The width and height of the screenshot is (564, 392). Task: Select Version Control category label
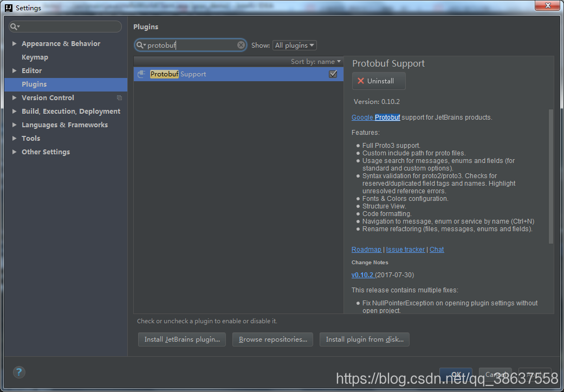click(48, 98)
